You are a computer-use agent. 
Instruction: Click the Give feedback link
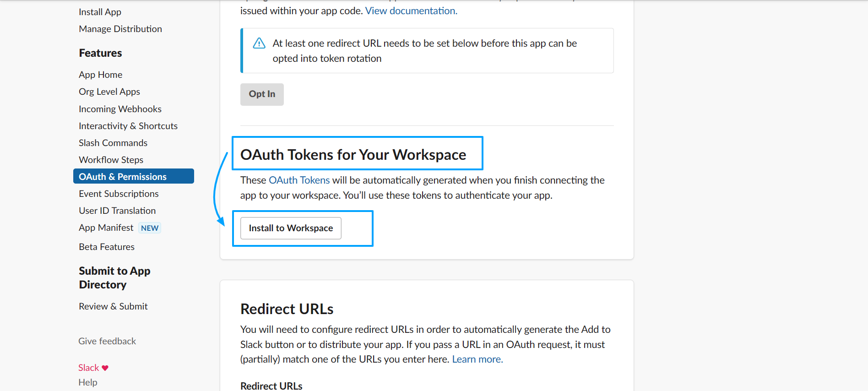pos(107,341)
